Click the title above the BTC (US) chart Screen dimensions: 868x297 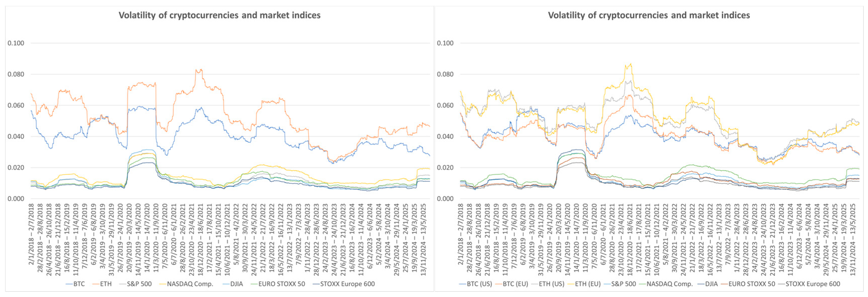(649, 15)
